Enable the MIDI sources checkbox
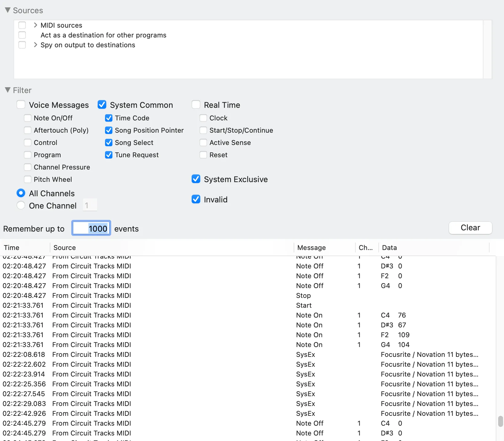This screenshot has height=441, width=504. coord(22,25)
